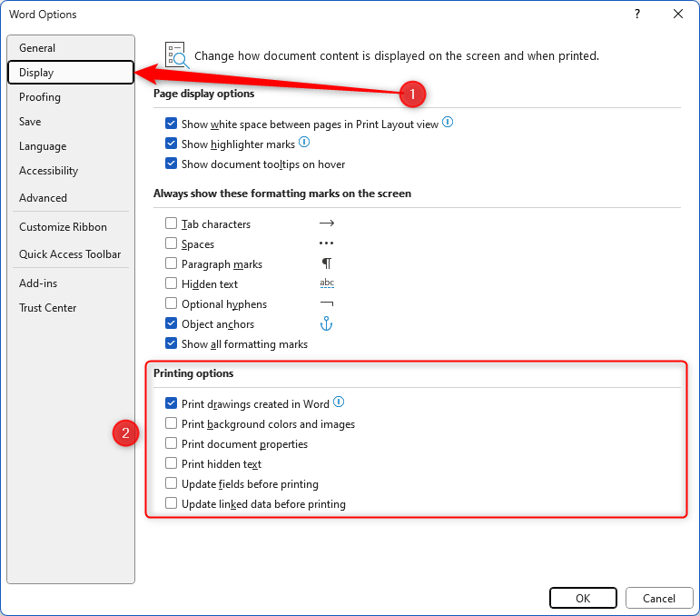The image size is (700, 616).
Task: Click info icon beside Print drawings option
Action: (339, 402)
